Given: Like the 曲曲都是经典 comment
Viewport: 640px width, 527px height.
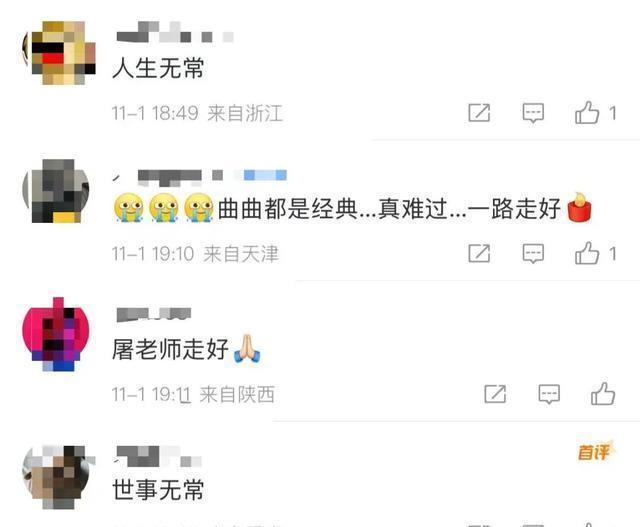Looking at the screenshot, I should pos(587,253).
